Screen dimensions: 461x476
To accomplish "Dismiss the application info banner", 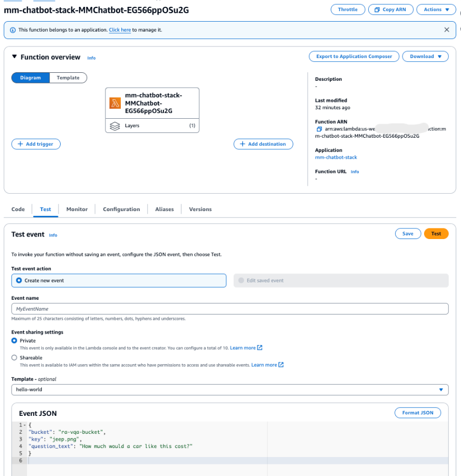I will point(447,30).
